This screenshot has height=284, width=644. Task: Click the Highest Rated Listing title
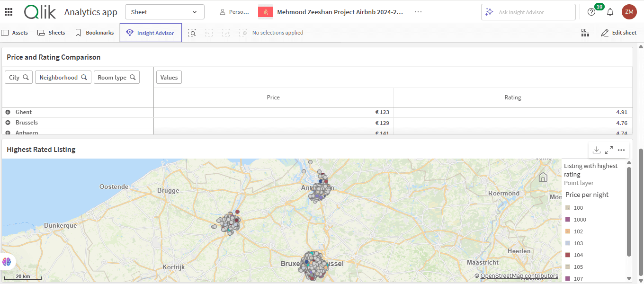41,150
